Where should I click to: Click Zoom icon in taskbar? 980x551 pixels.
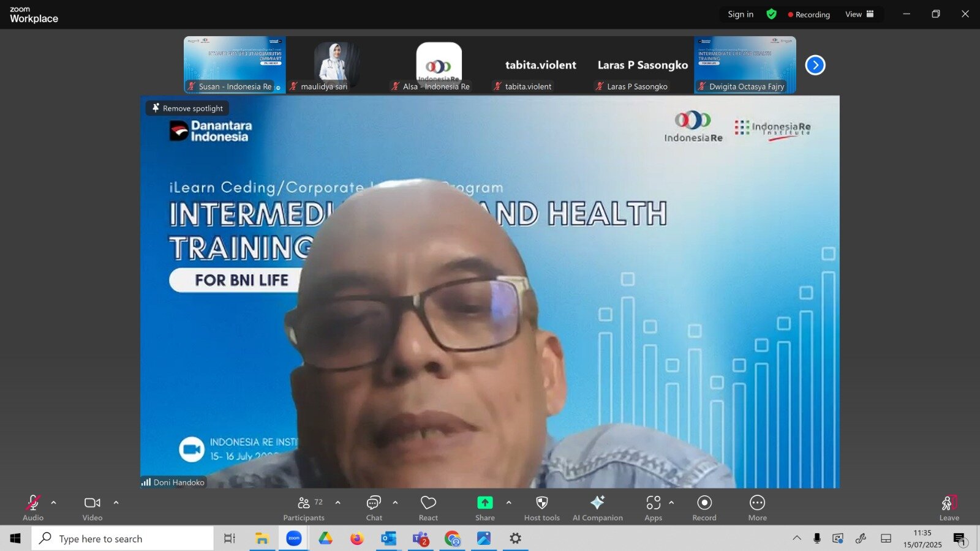294,539
